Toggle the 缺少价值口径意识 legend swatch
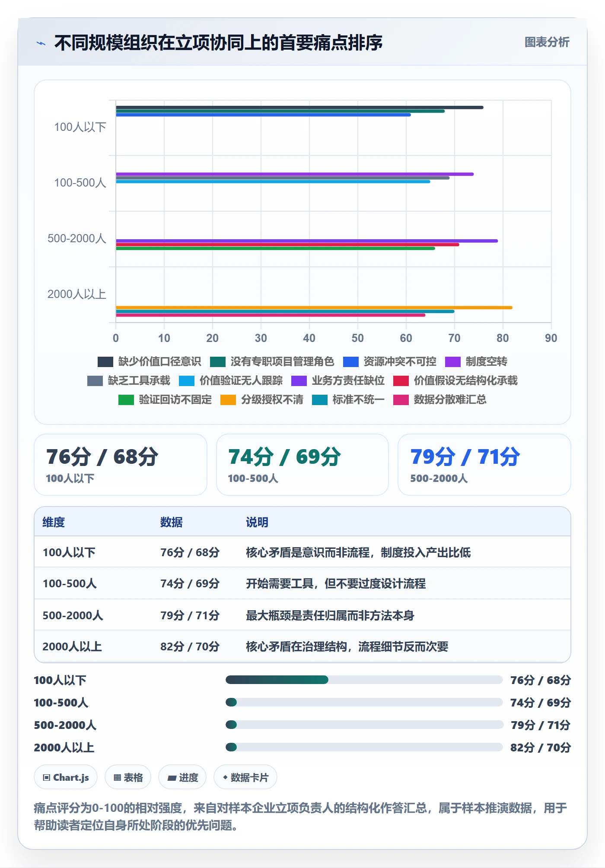The height and width of the screenshot is (868, 605). coord(105,361)
